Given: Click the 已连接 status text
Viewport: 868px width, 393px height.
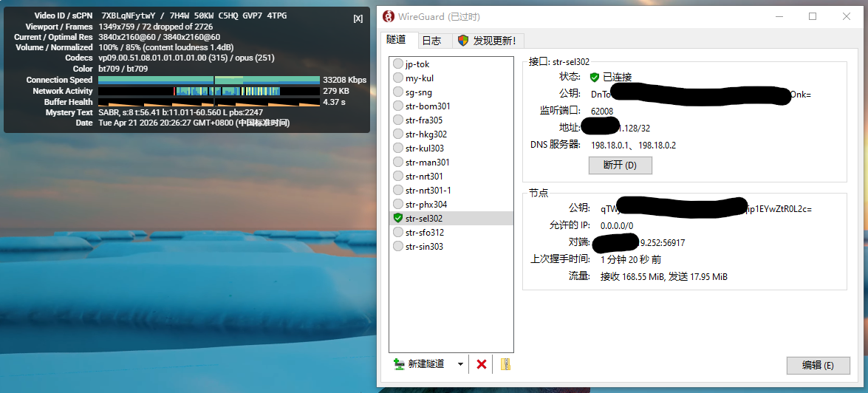Looking at the screenshot, I should coord(618,77).
